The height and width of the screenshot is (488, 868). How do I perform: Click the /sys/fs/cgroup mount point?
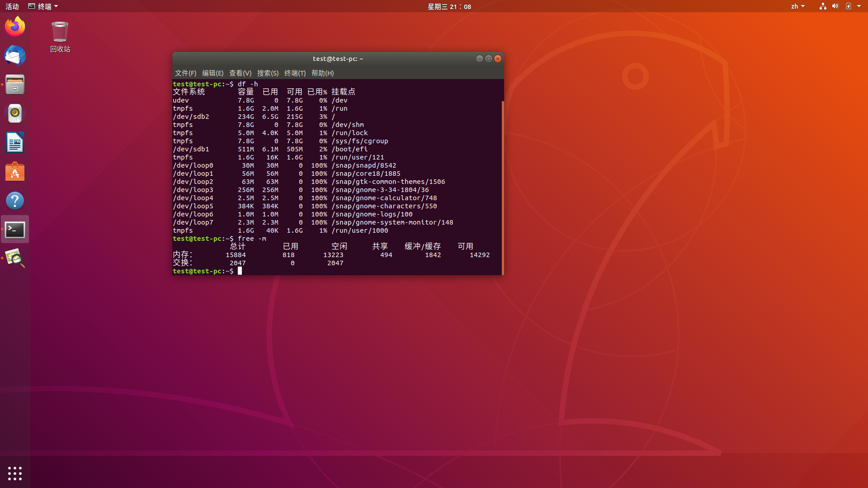point(360,141)
